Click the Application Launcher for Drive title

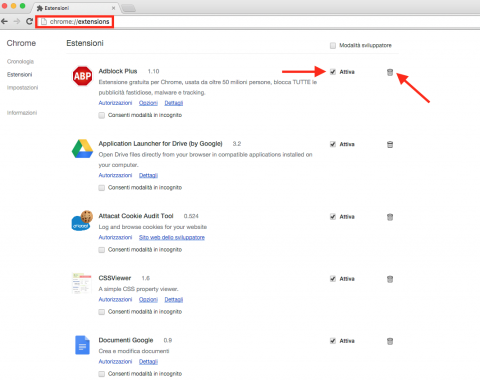160,144
